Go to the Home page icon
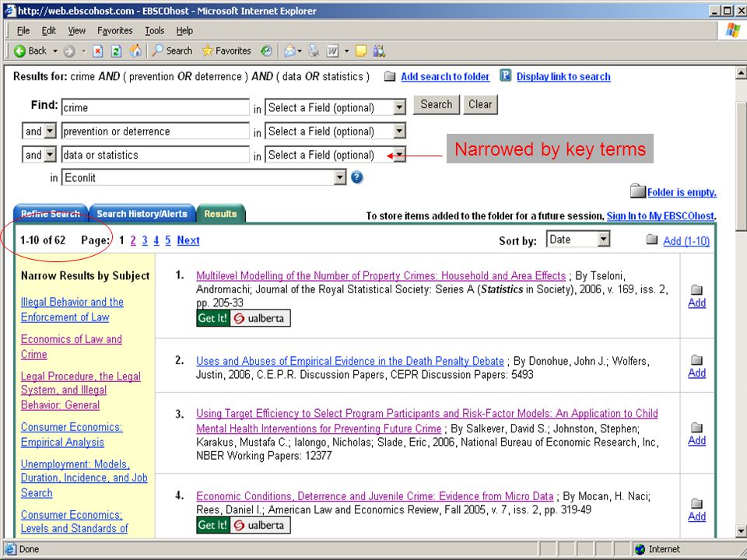Image resolution: width=747 pixels, height=560 pixels. point(135,51)
